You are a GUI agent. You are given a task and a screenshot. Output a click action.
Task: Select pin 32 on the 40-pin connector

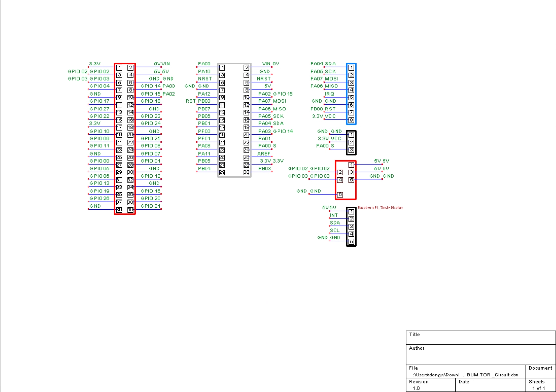[130, 180]
